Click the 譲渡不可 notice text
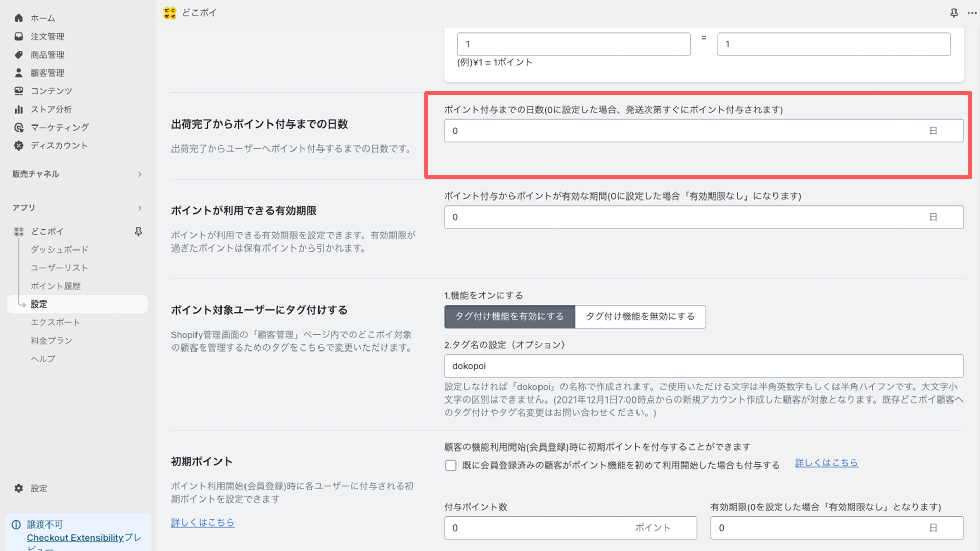 coord(45,524)
